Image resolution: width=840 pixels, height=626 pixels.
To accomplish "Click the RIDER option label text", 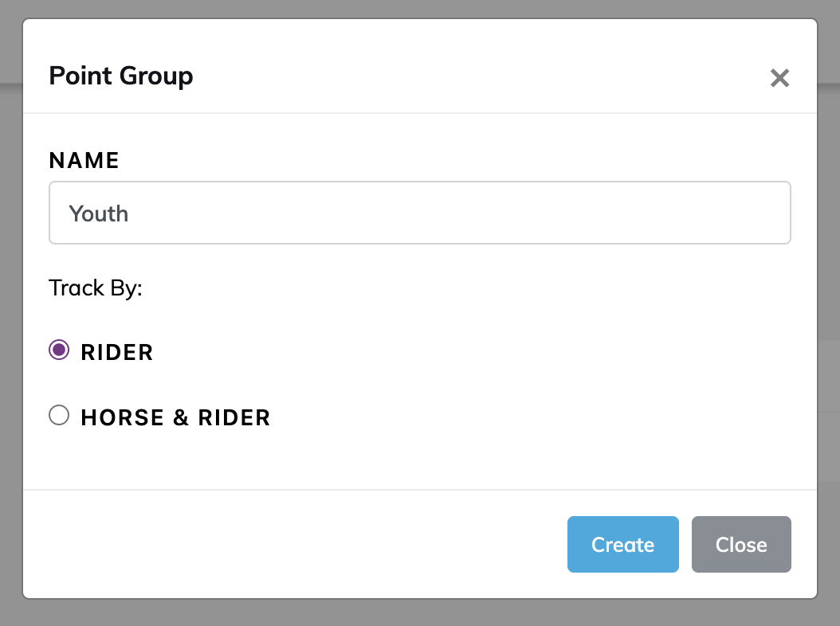I will click(116, 351).
